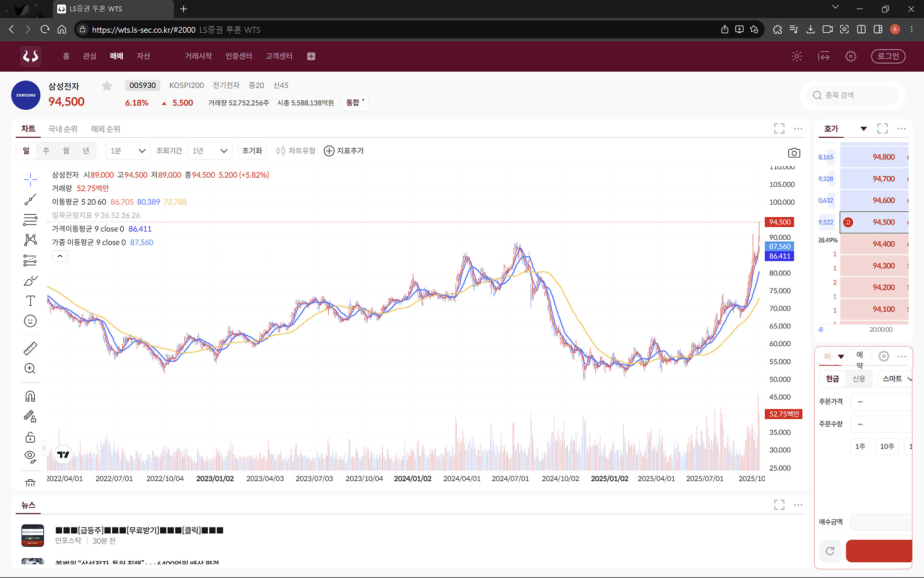
Task: Open the 조회기간 1년 period dropdown
Action: pos(210,151)
